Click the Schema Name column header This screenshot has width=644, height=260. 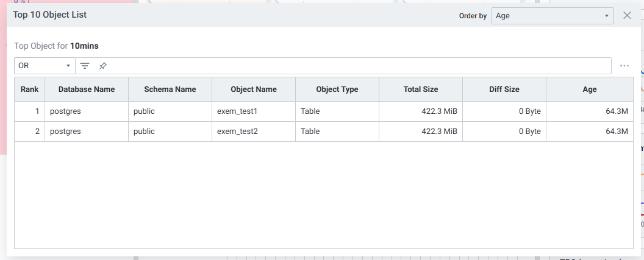pos(170,90)
